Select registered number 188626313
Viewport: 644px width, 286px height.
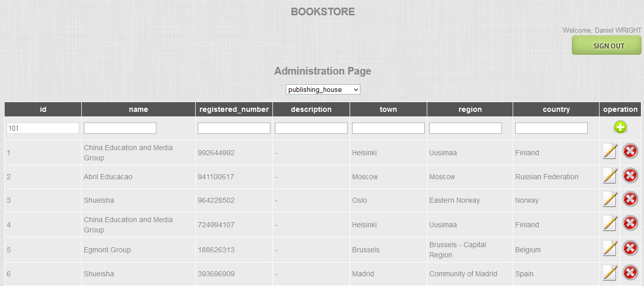pyautogui.click(x=216, y=250)
